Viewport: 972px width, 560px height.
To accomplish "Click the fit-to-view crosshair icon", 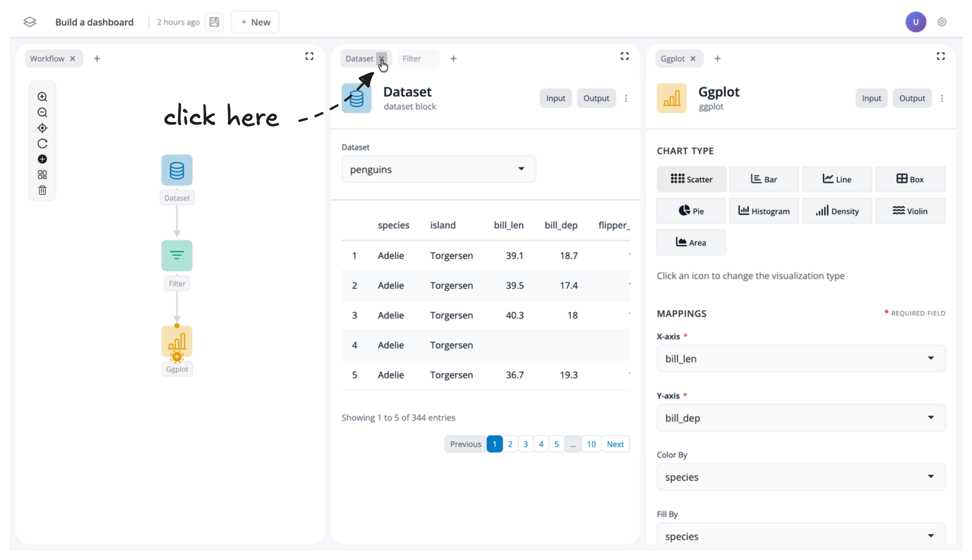I will 42,128.
